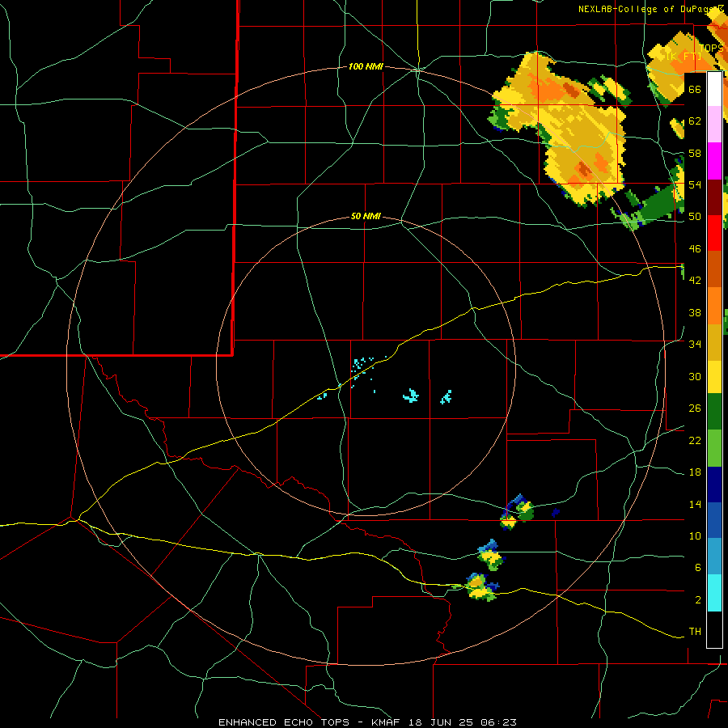The width and height of the screenshot is (728, 728).
Task: Click the 'TH' threshold legend label
Action: (695, 632)
